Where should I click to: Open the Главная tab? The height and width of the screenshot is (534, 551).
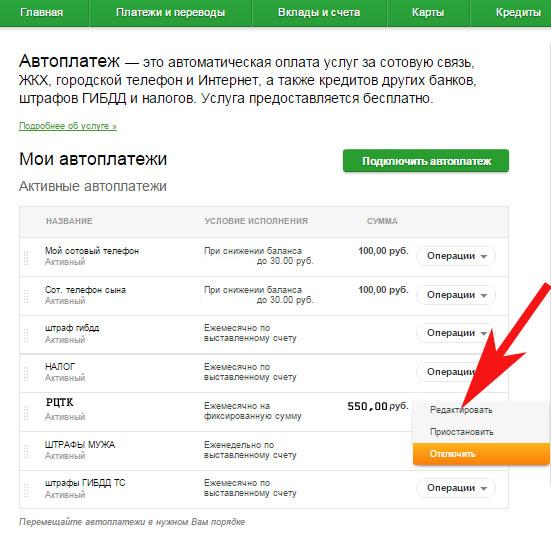click(41, 13)
